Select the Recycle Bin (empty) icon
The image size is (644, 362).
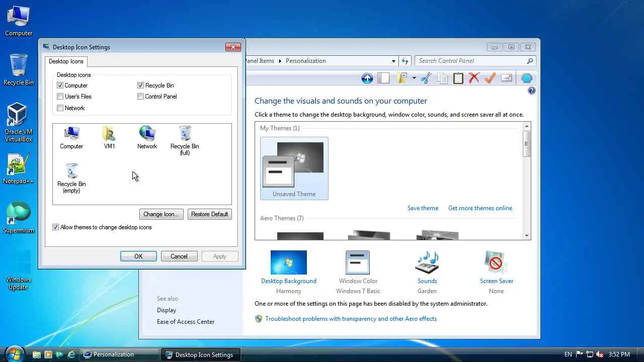click(71, 178)
